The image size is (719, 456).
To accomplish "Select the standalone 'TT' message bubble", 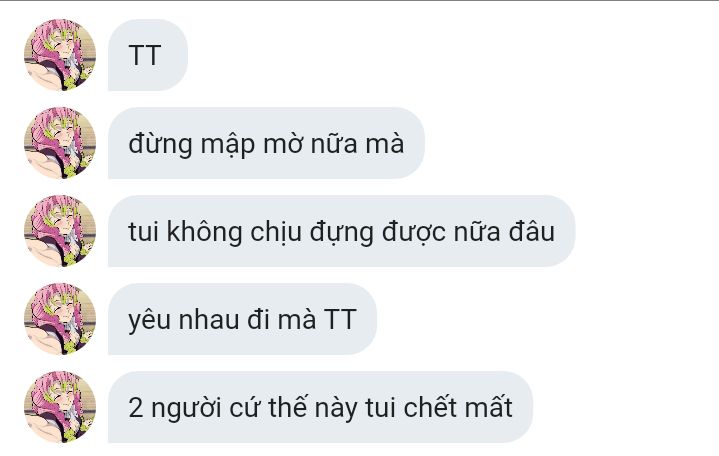I will (x=148, y=55).
